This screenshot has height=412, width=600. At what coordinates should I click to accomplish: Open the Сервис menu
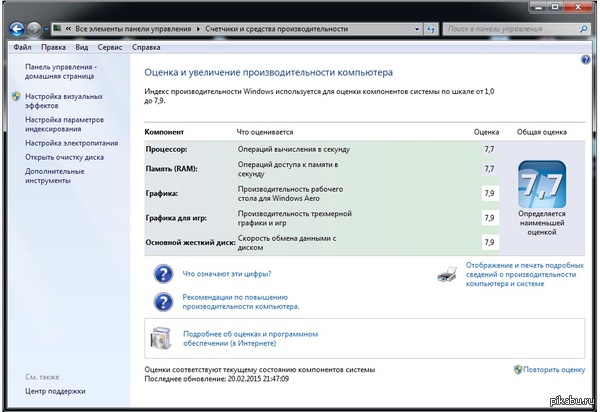(x=109, y=47)
